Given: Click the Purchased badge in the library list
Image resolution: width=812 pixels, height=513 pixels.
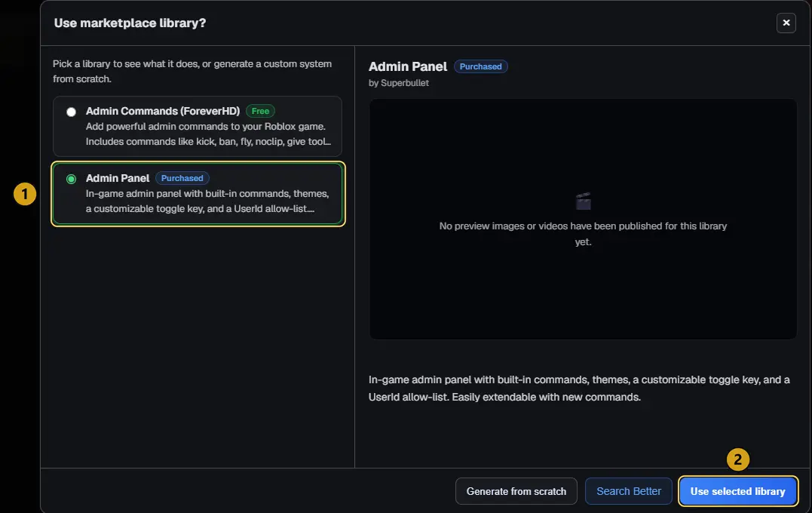Looking at the screenshot, I should pyautogui.click(x=182, y=178).
